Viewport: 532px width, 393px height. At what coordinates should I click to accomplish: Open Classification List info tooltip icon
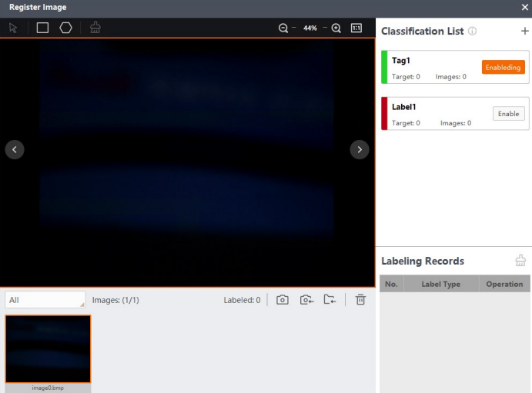pyautogui.click(x=472, y=32)
